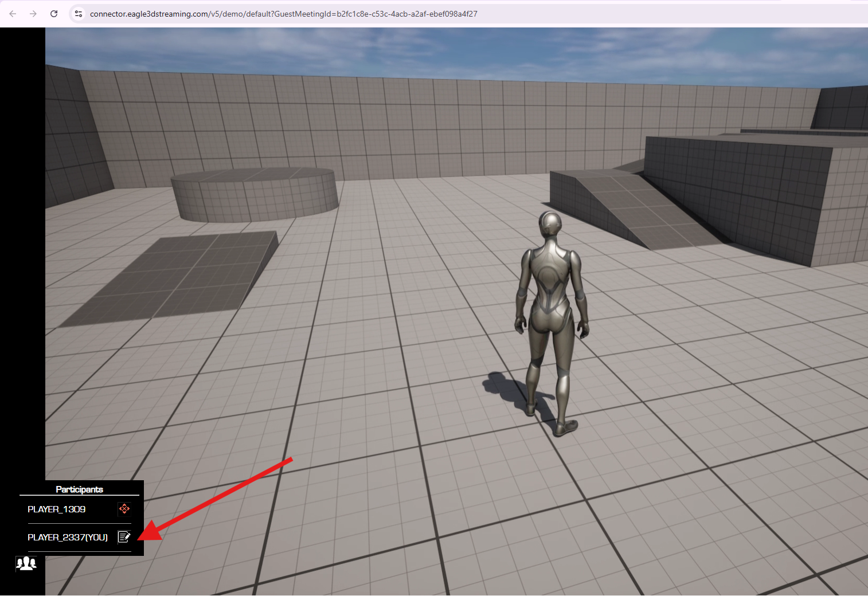Focus the address bar with eagle3dstreaming URL

click(283, 14)
